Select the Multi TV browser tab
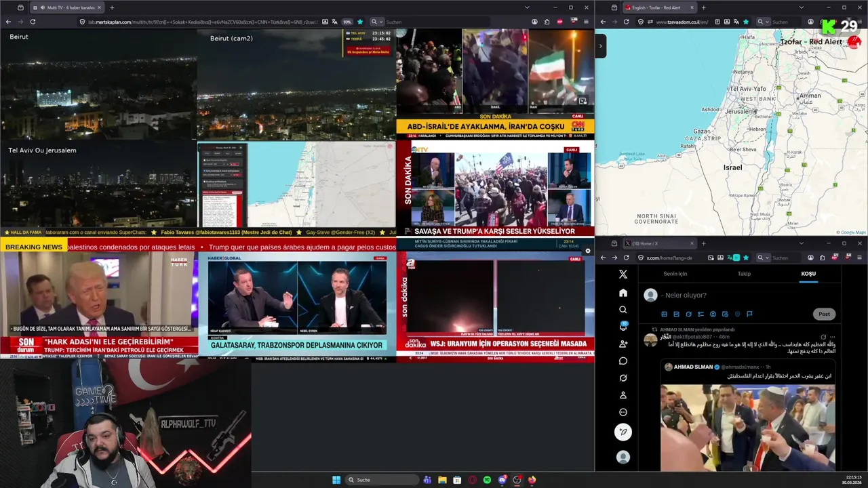 [68, 7]
